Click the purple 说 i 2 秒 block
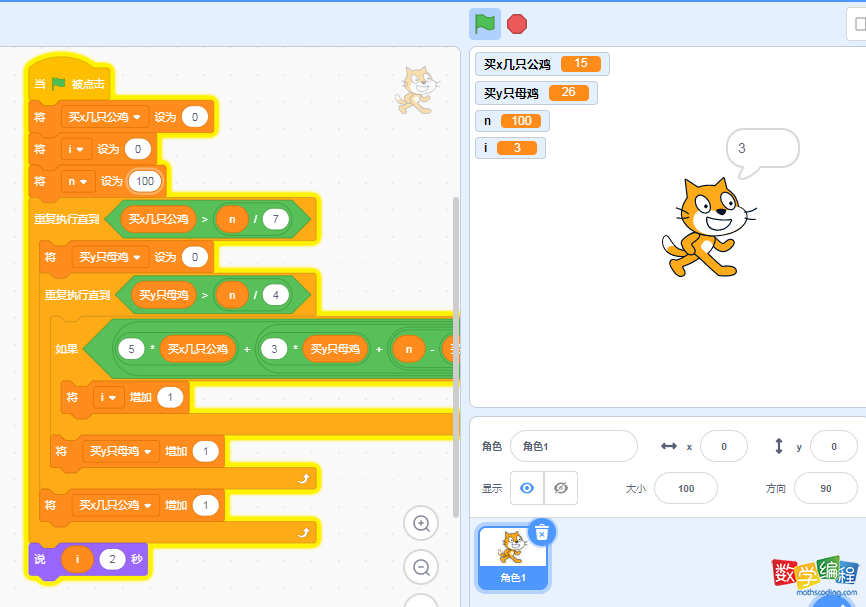 click(x=42, y=559)
